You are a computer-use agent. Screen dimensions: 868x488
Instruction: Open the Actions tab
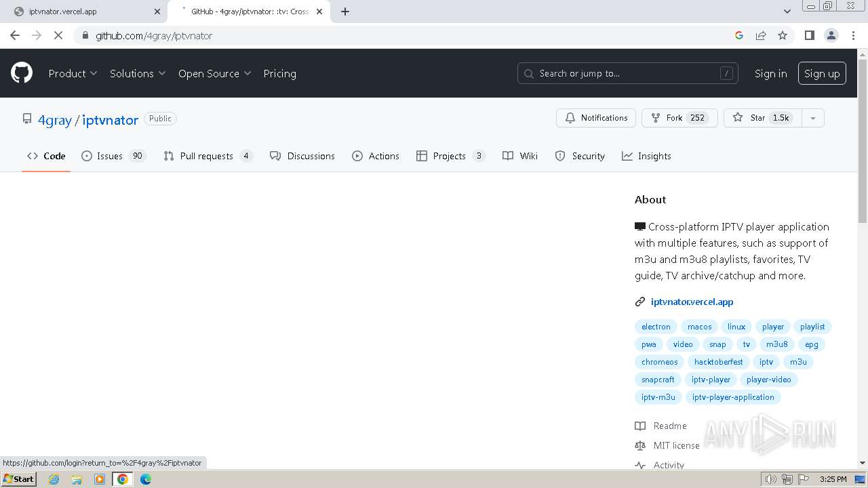(376, 156)
